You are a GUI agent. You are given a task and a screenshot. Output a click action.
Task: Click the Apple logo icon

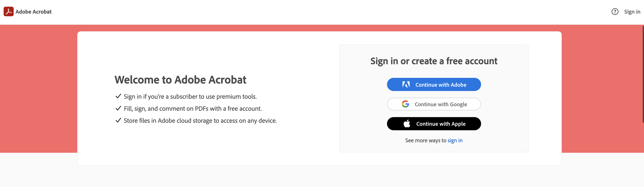407,124
